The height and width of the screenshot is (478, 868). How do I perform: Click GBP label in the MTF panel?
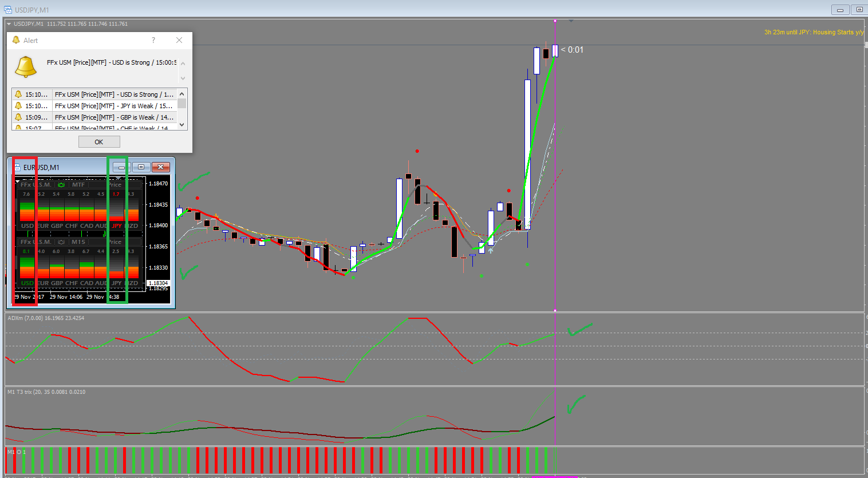(57, 226)
